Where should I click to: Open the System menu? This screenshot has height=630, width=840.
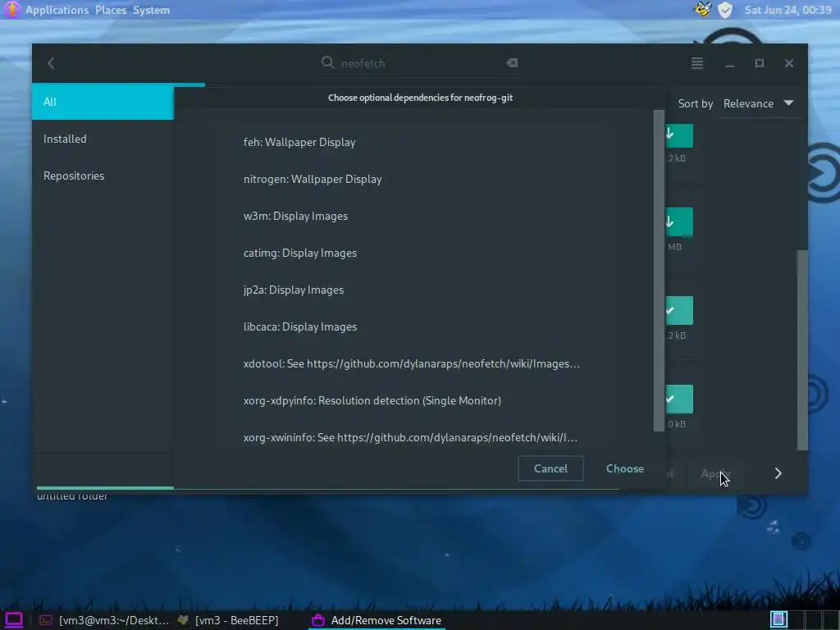point(151,10)
